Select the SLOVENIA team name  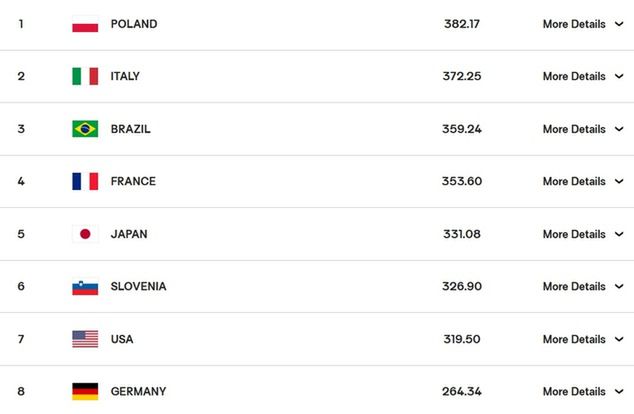click(x=138, y=286)
